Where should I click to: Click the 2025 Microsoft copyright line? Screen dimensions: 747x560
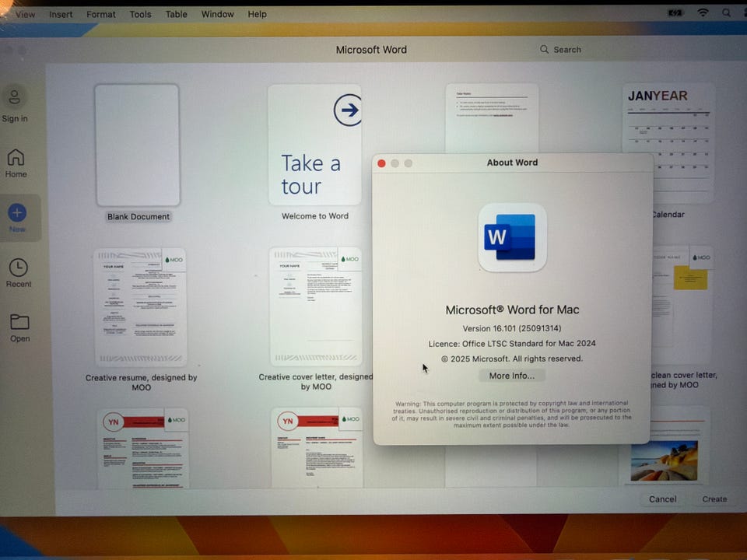coord(512,359)
